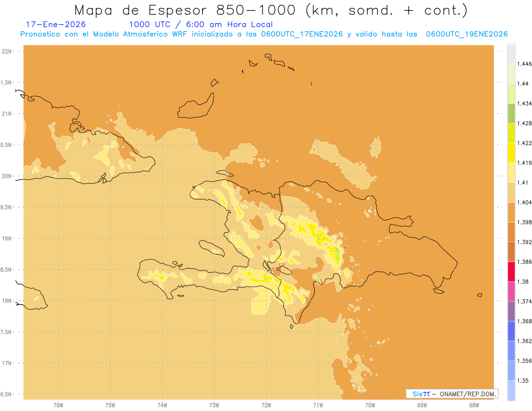This screenshot has height=411, width=532.
Task: Pick the legend band between 1.404 and 1.41
Action: tap(511, 192)
